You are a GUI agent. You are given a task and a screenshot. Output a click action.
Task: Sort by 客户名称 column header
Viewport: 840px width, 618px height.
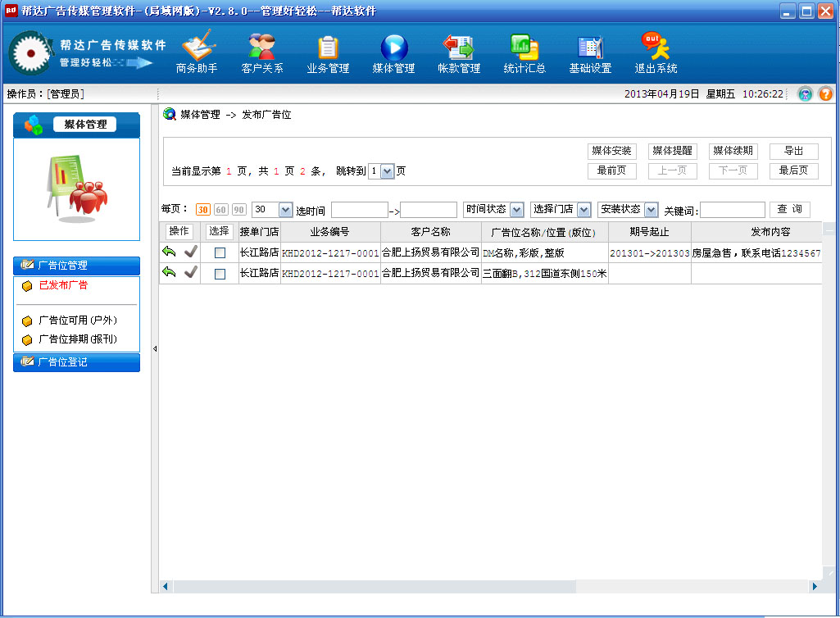click(x=431, y=232)
